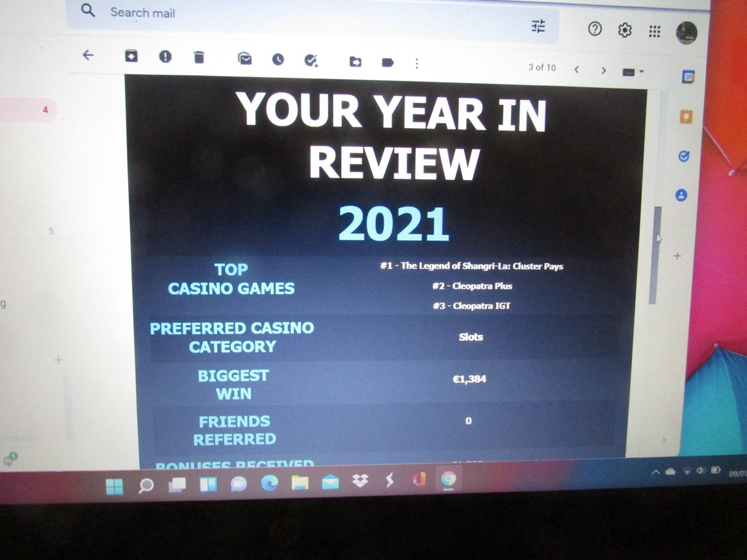Open Task View on taskbar

177,485
